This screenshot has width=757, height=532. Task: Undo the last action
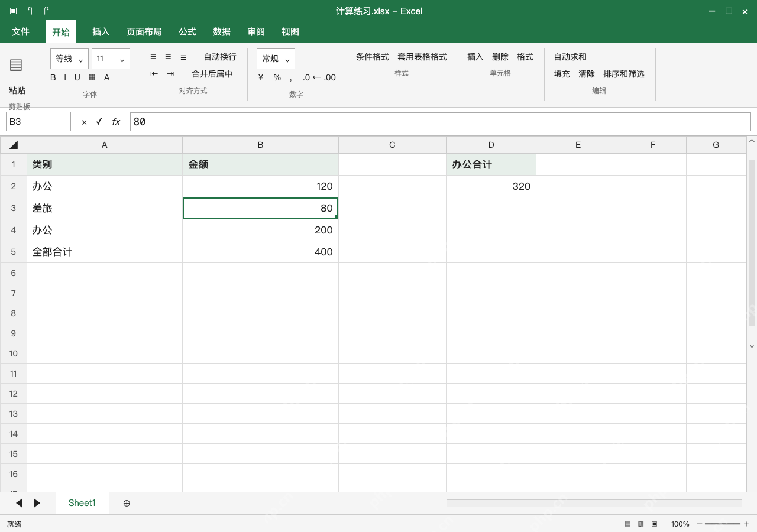click(x=30, y=11)
